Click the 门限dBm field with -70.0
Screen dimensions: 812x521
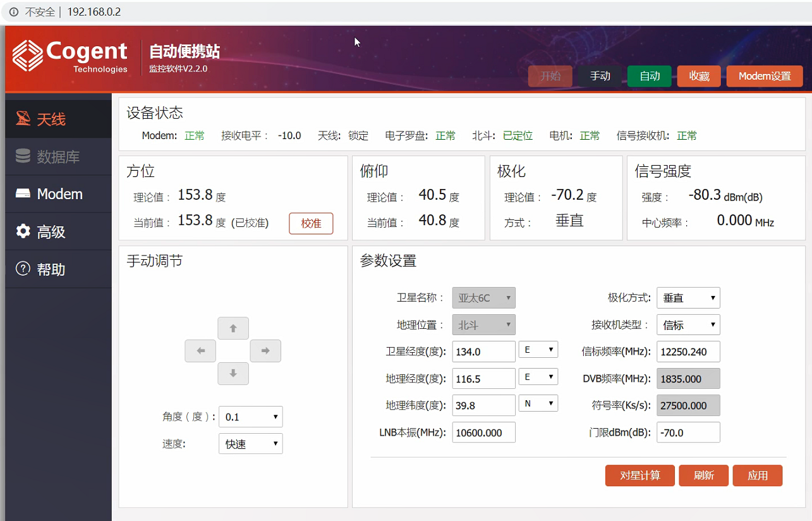click(x=689, y=432)
